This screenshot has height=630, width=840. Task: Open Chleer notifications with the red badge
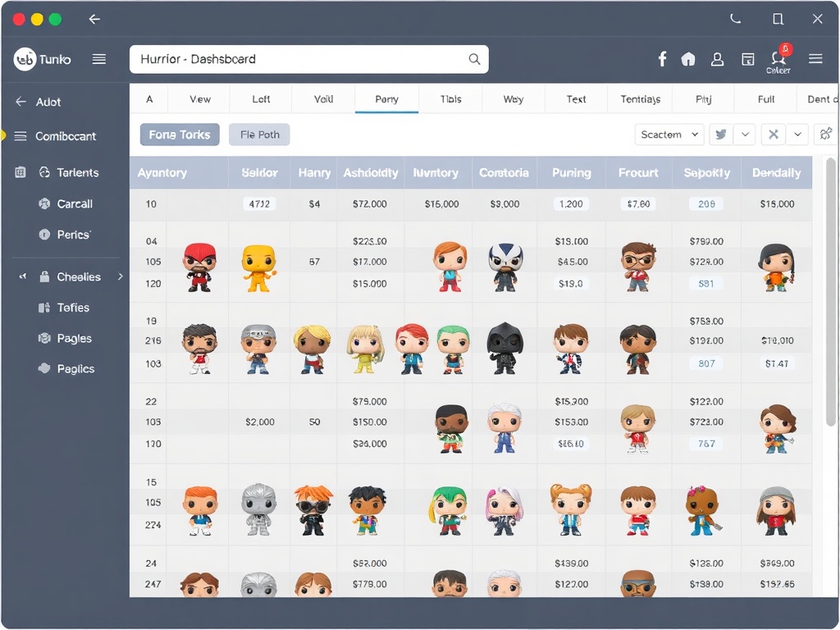coord(777,58)
